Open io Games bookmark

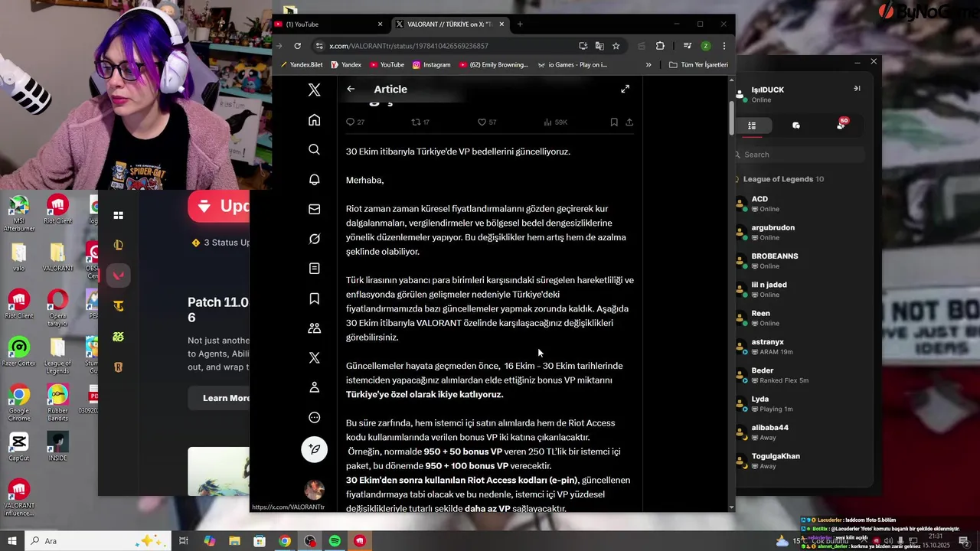(572, 65)
